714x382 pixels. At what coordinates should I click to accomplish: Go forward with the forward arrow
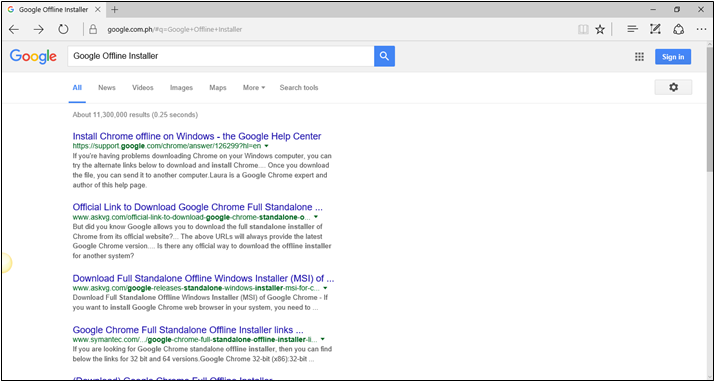[x=39, y=30]
